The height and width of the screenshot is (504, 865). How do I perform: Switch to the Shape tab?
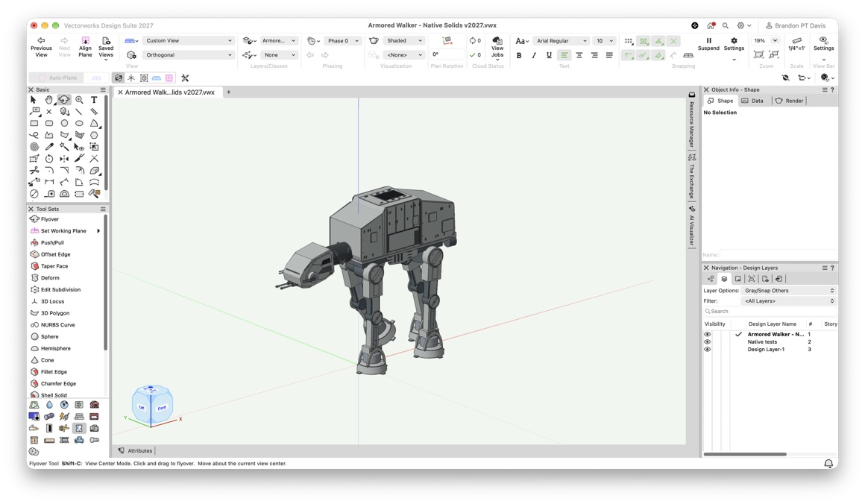720,101
